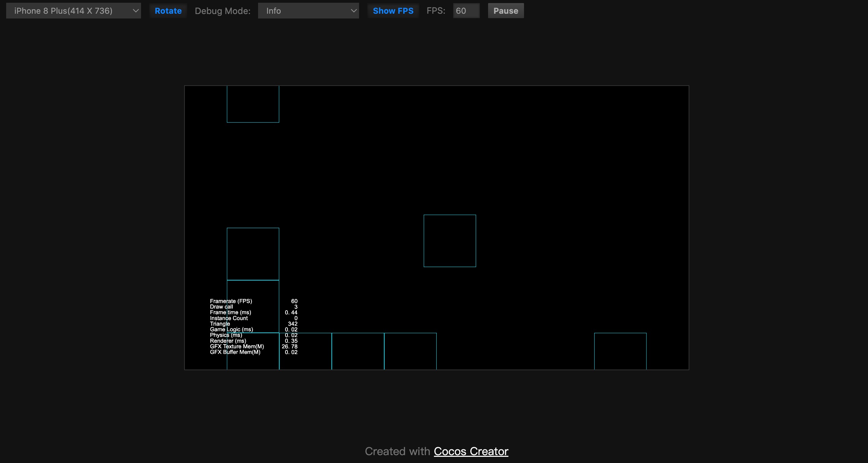This screenshot has height=463, width=868.
Task: Toggle the Show FPS button
Action: 393,11
